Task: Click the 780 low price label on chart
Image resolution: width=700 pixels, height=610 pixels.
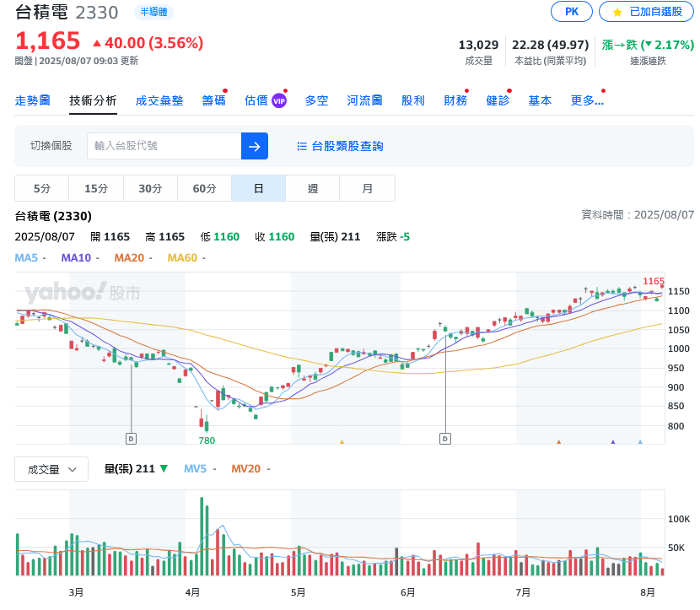Action: click(207, 440)
